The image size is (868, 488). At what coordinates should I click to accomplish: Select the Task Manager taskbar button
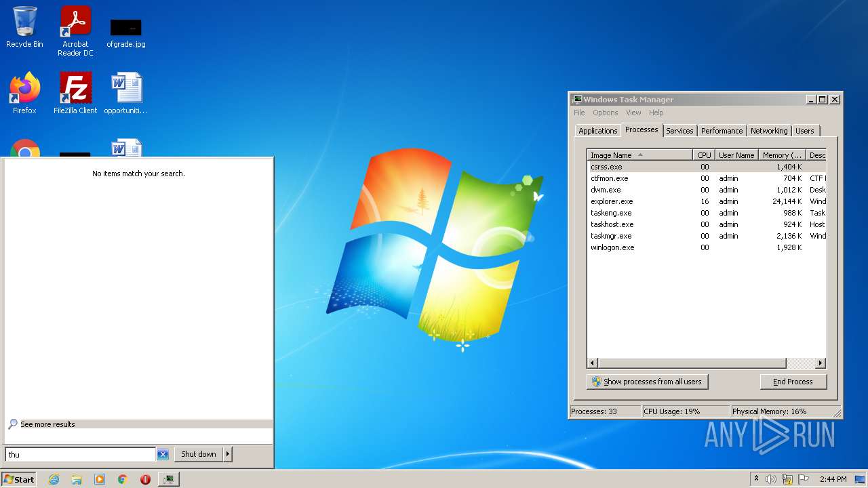tap(168, 479)
